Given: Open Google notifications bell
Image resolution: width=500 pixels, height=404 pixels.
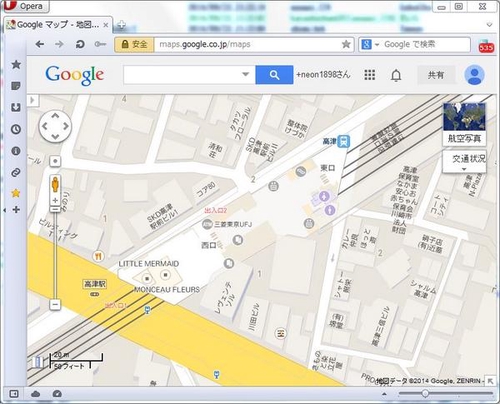Looking at the screenshot, I should (x=396, y=75).
